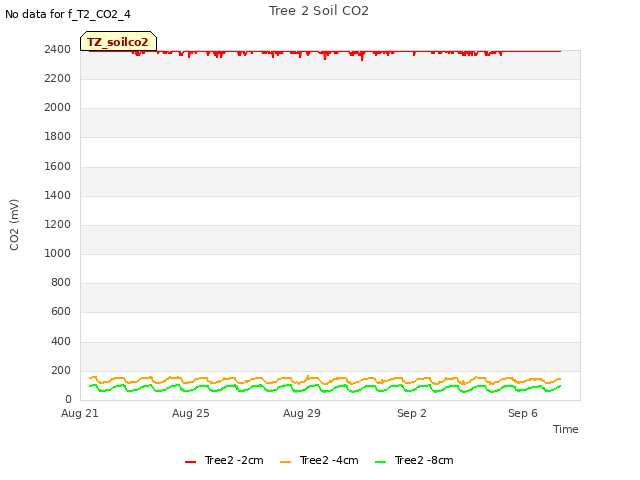Click the 2400 y-axis tick label

pos(58,49)
